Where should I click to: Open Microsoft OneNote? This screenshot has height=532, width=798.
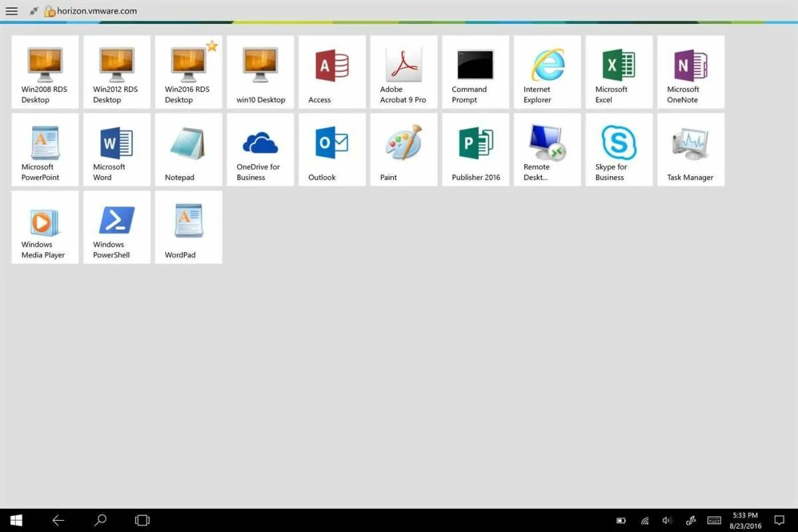[x=690, y=72]
